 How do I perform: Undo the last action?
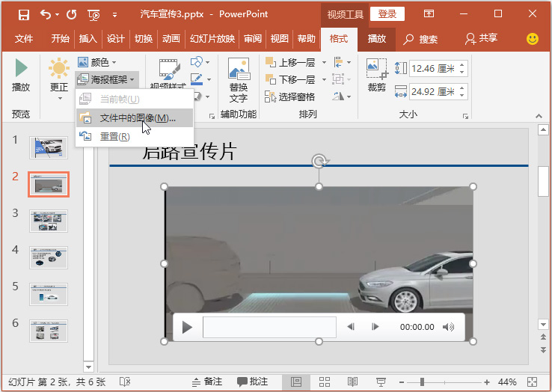pyautogui.click(x=45, y=14)
